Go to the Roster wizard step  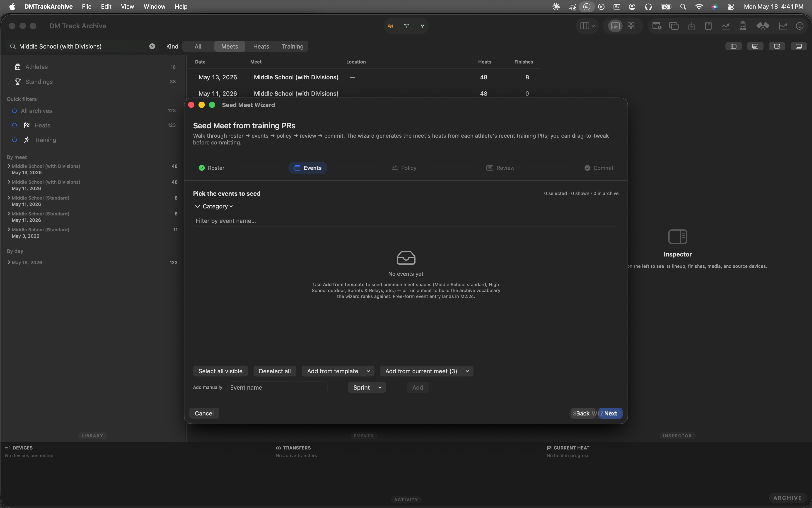(211, 168)
